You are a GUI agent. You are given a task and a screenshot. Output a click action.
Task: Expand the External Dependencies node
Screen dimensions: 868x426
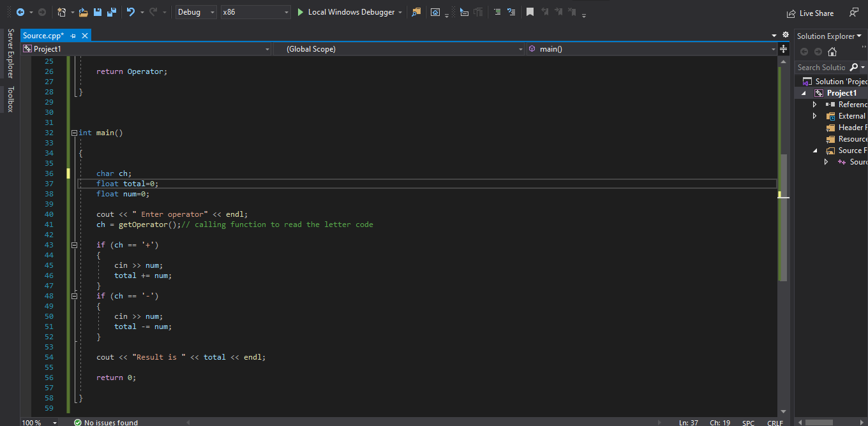[x=814, y=116]
